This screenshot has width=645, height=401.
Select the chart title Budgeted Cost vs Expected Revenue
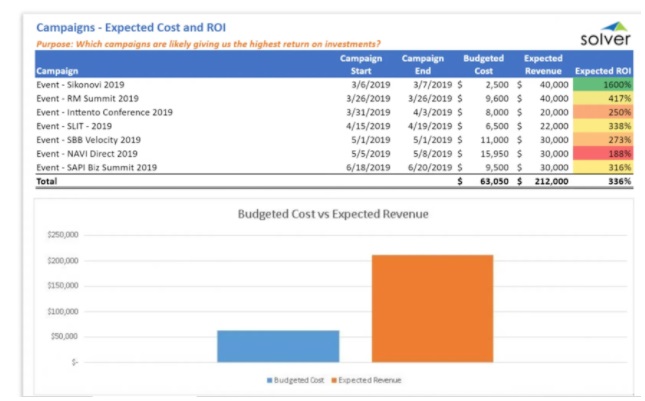333,214
